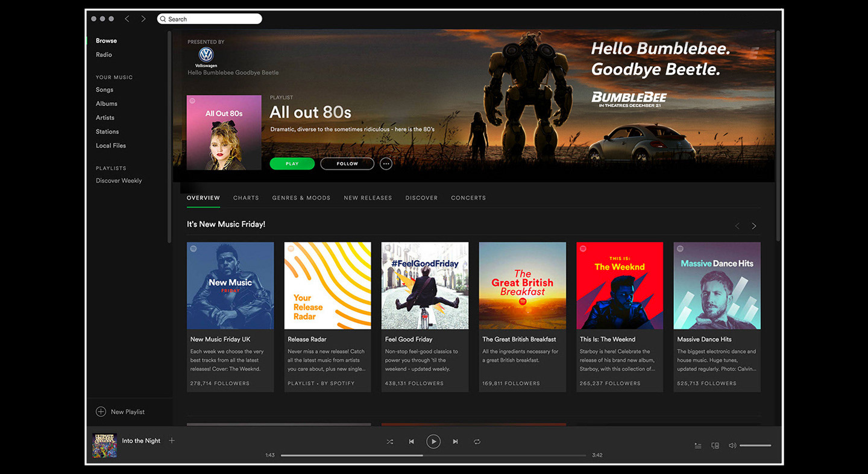Click the sidebar vertical scrollbar
The width and height of the screenshot is (868, 474).
click(169, 137)
